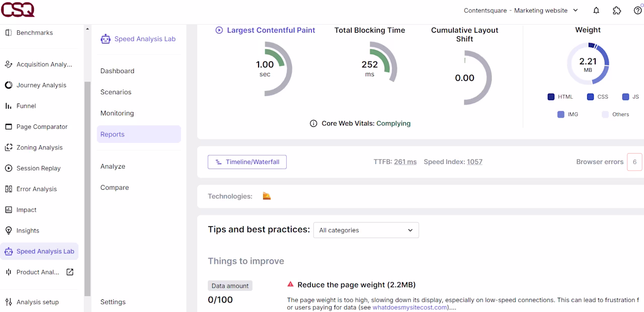
Task: Click the Benchmarks icon in sidebar
Action: tap(9, 33)
